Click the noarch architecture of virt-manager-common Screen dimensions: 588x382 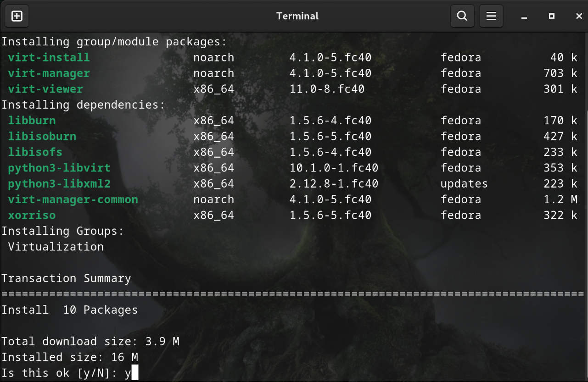coord(213,199)
